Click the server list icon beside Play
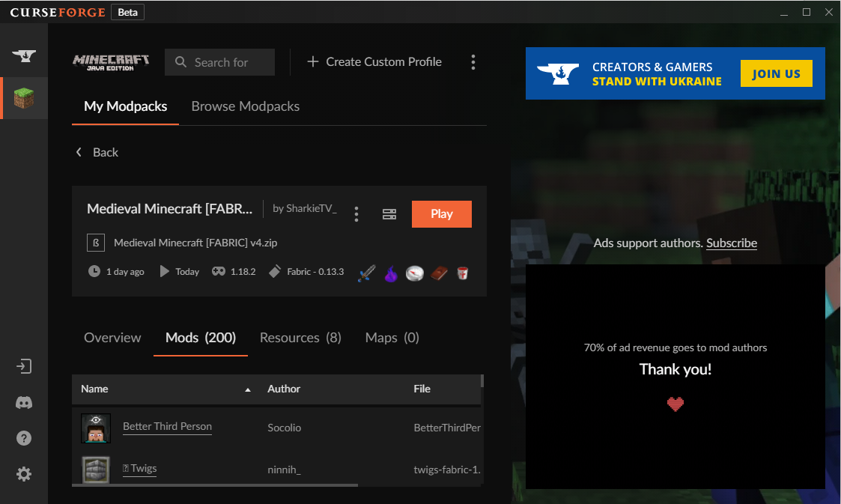841x504 pixels. [389, 214]
